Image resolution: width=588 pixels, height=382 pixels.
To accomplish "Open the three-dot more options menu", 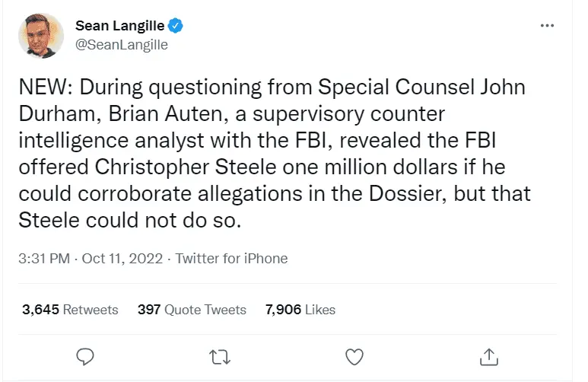I will [x=546, y=26].
